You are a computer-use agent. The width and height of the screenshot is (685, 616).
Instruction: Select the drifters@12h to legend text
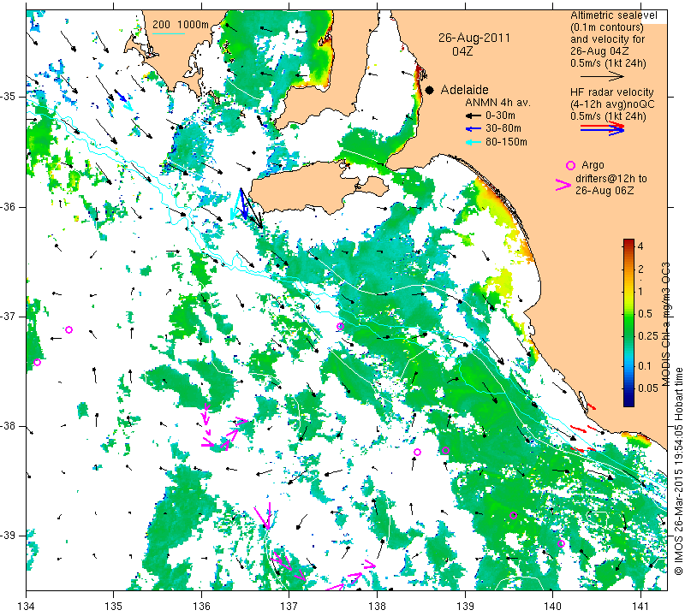point(611,179)
